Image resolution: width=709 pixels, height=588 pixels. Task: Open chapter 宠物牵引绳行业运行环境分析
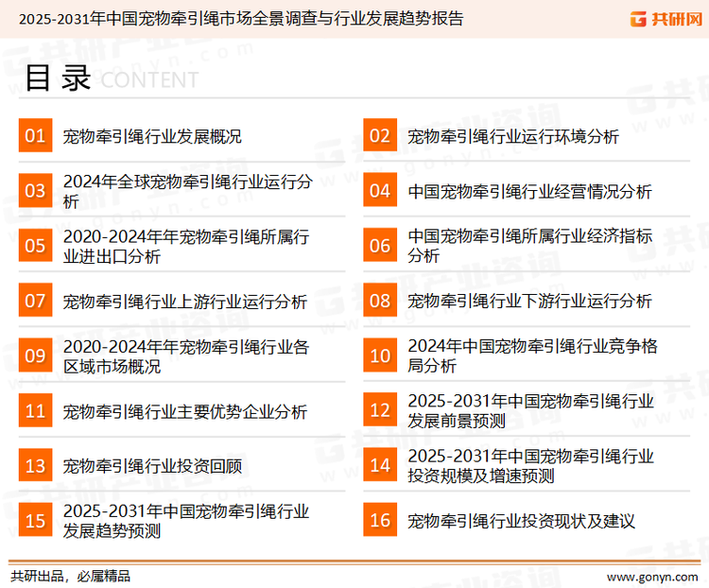[x=513, y=136]
